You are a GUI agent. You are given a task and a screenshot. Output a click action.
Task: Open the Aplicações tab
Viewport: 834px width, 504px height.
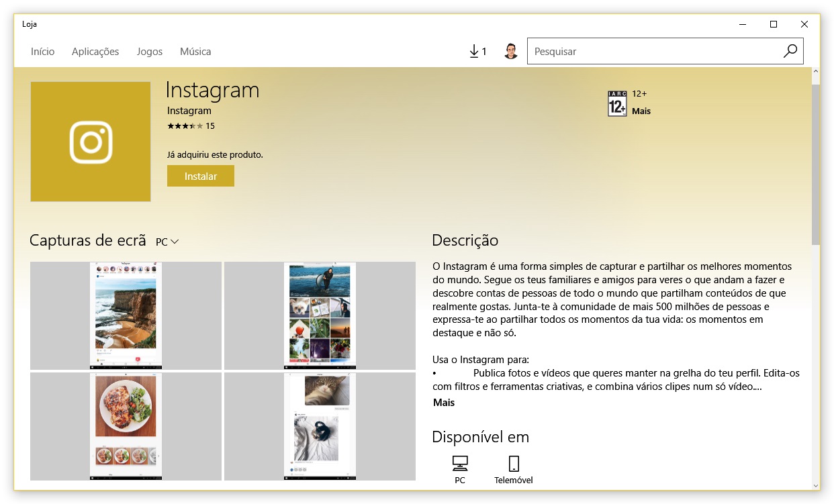coord(95,52)
